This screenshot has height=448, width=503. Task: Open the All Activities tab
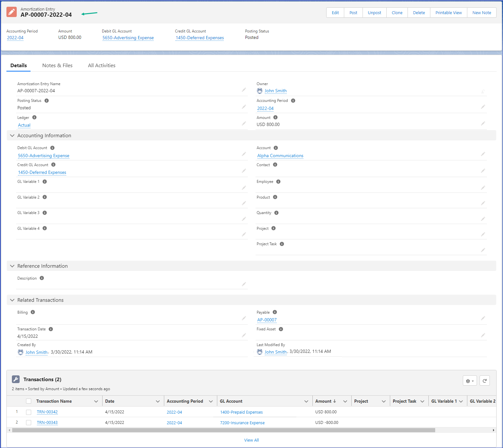click(102, 66)
